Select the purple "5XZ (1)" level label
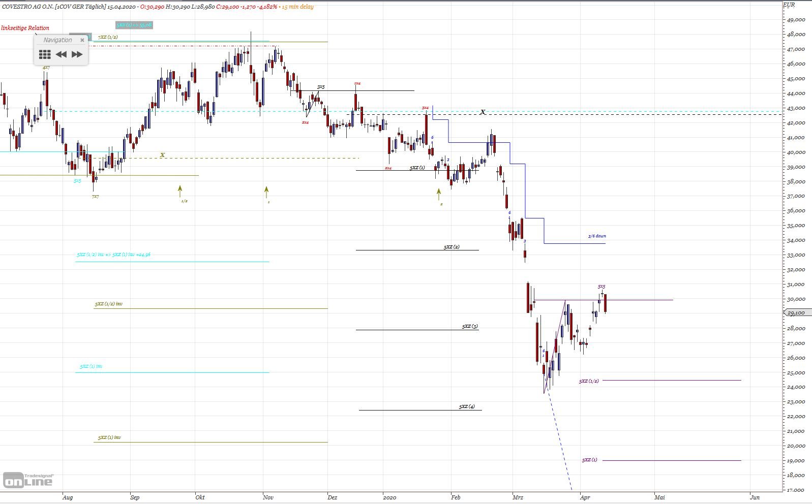Viewport: 812px width, 504px height. point(590,460)
